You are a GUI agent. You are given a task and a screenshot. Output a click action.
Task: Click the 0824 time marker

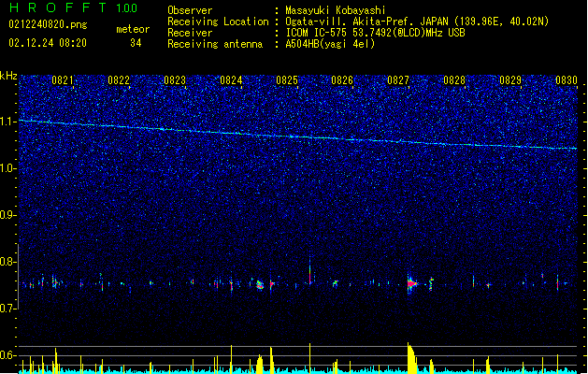tap(231, 80)
